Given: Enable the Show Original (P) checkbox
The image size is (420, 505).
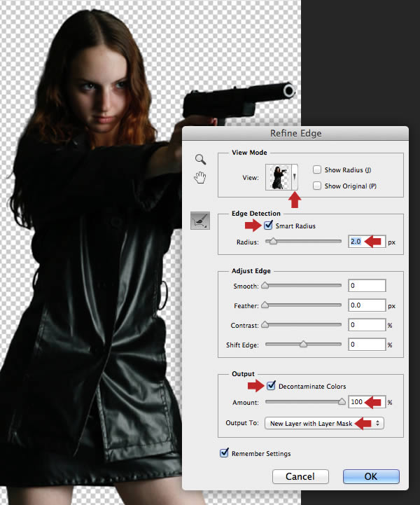Looking at the screenshot, I should point(317,186).
